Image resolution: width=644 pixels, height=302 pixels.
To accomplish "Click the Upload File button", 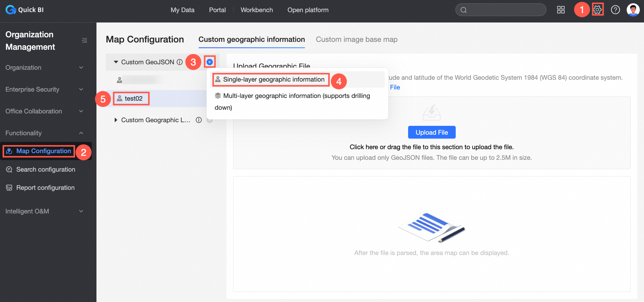I will pos(432,132).
